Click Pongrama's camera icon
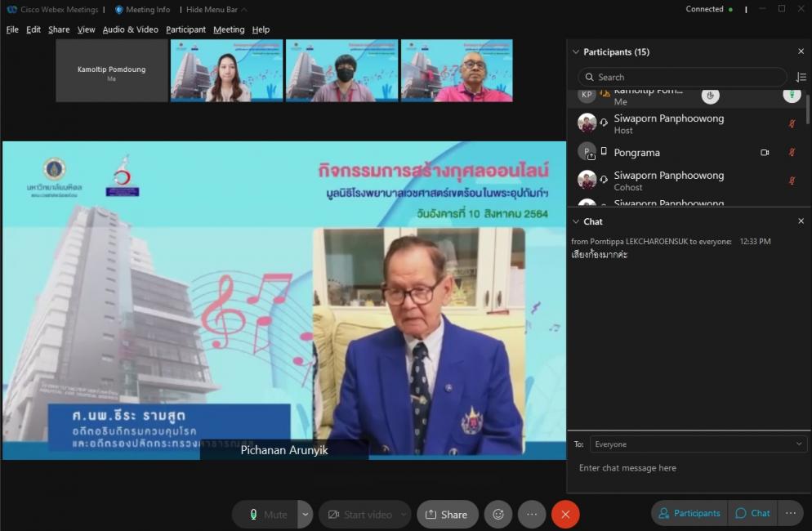This screenshot has height=531, width=812. coord(765,152)
